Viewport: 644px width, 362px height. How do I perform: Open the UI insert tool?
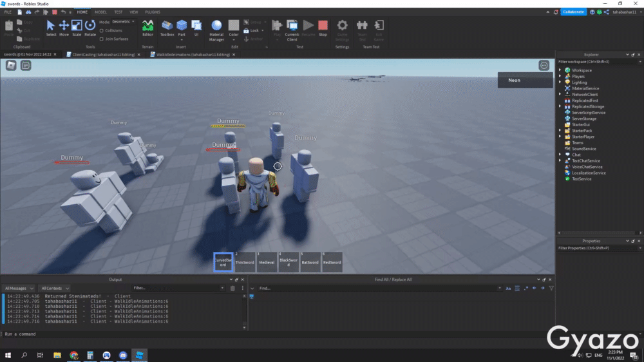(x=196, y=28)
